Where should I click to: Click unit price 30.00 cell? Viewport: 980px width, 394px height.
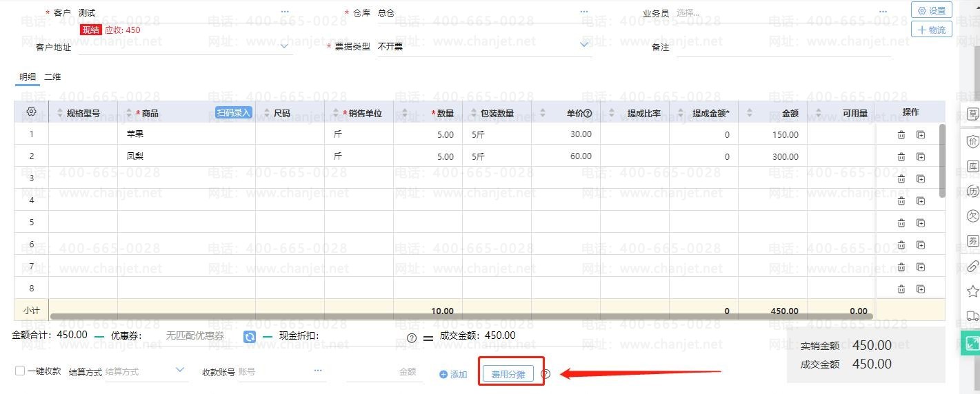[x=566, y=134]
